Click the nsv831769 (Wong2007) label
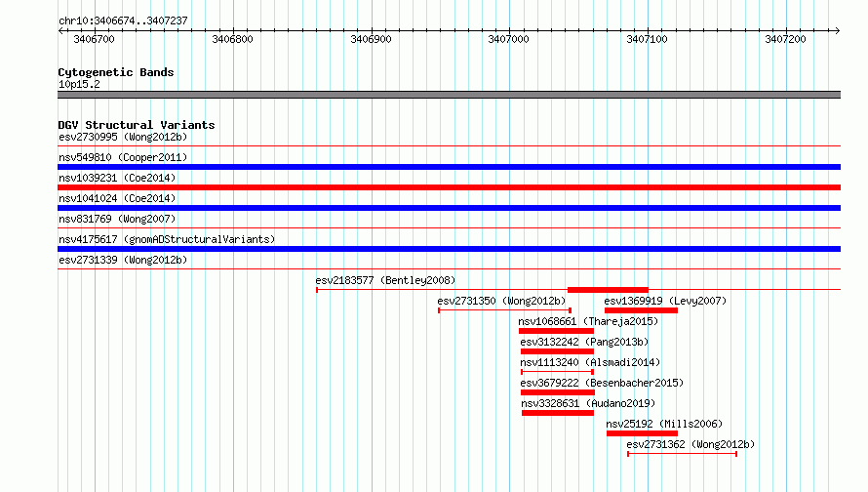This screenshot has height=492, width=868. tap(117, 219)
